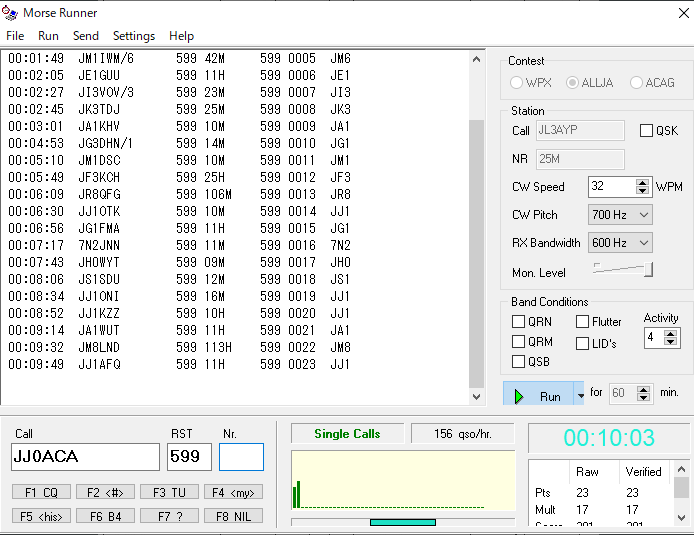Click the CW Speed value 32
Screen dimensions: 694x535
point(612,186)
